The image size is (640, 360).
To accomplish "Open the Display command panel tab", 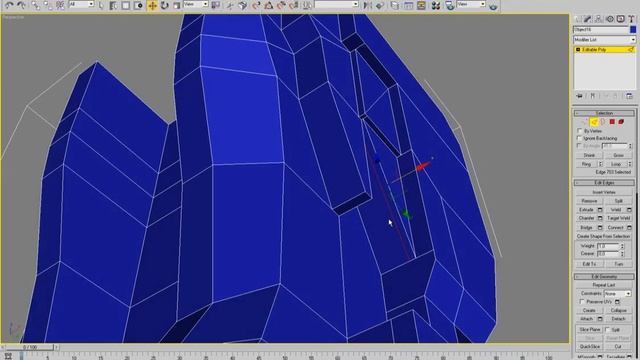I will [620, 19].
